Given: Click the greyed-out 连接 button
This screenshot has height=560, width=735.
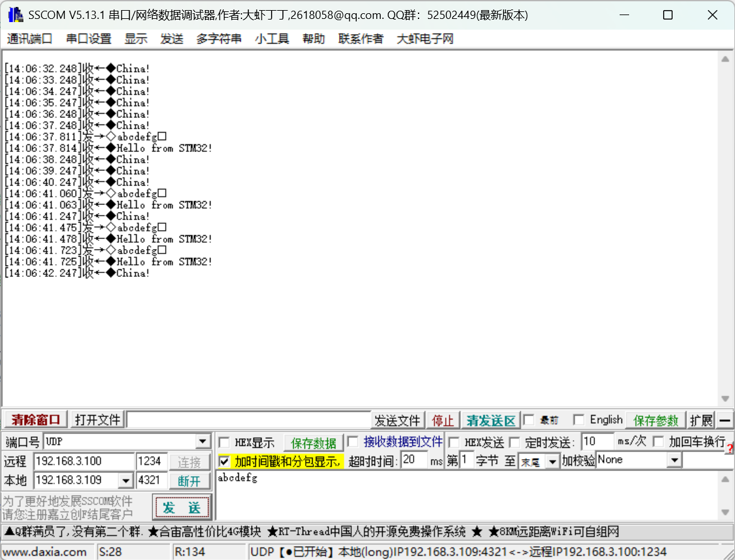Looking at the screenshot, I should point(189,462).
